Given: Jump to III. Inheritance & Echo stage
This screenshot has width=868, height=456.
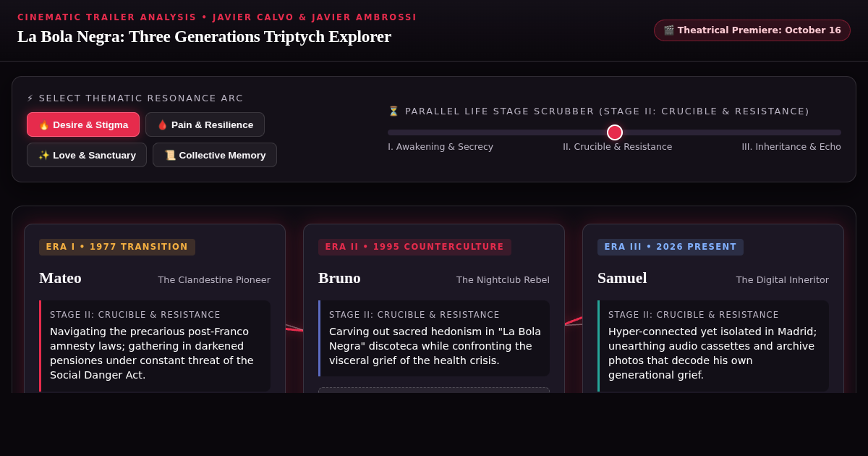Looking at the screenshot, I should point(791,146).
